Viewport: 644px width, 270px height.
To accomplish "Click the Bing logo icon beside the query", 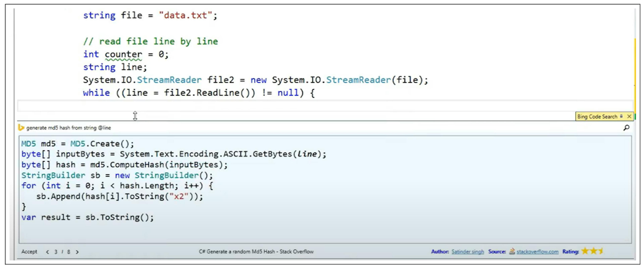I will tap(21, 128).
